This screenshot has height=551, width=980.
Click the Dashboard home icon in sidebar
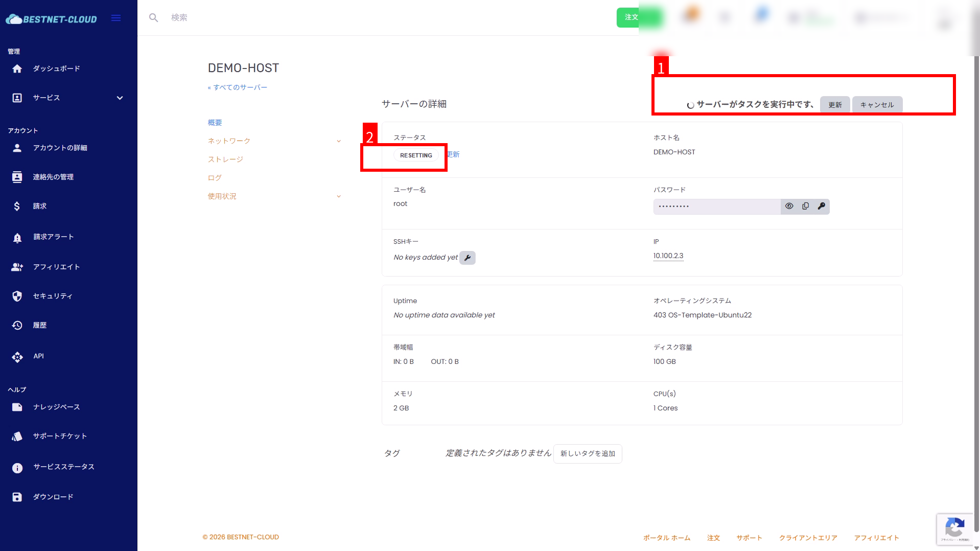point(17,68)
